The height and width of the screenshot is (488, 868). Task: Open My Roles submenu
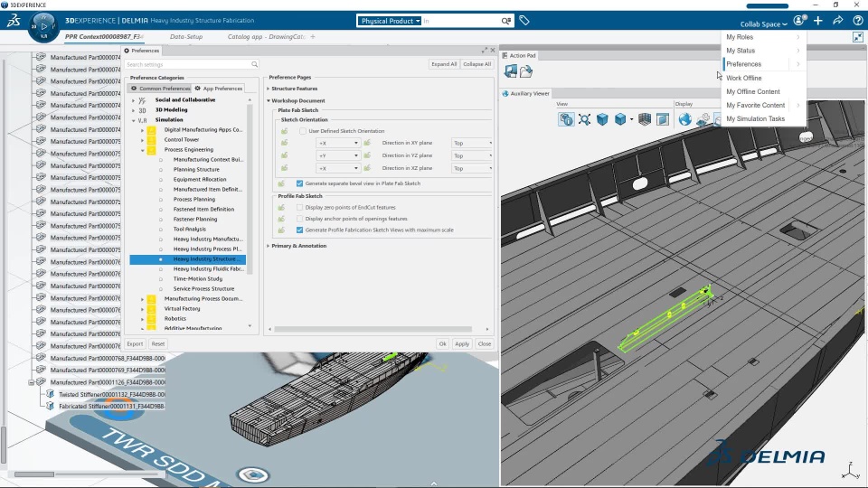(x=763, y=37)
